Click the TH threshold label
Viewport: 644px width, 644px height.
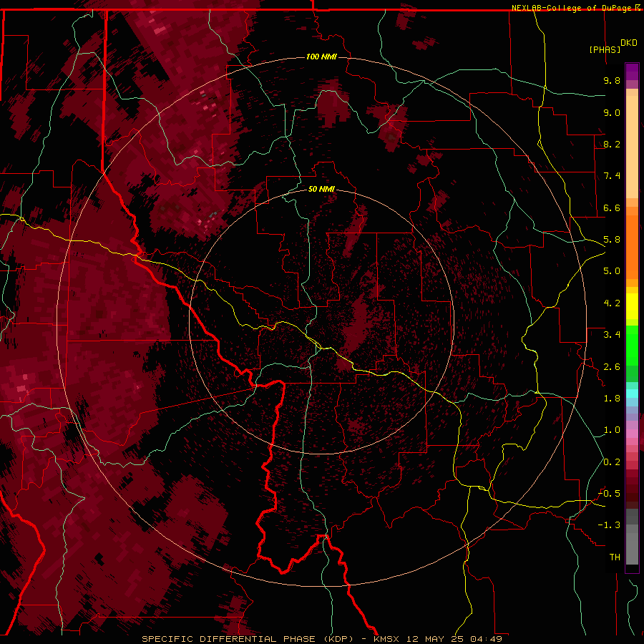coord(615,557)
